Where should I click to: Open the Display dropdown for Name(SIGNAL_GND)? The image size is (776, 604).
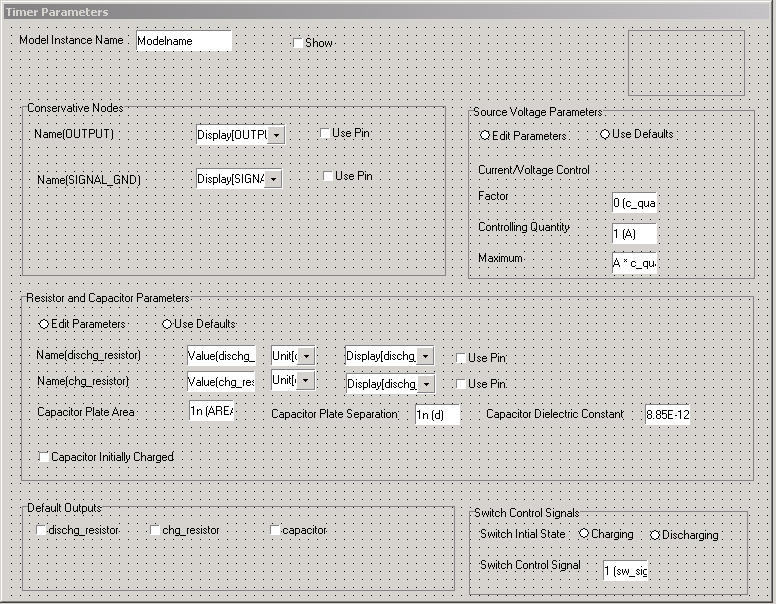(272, 179)
